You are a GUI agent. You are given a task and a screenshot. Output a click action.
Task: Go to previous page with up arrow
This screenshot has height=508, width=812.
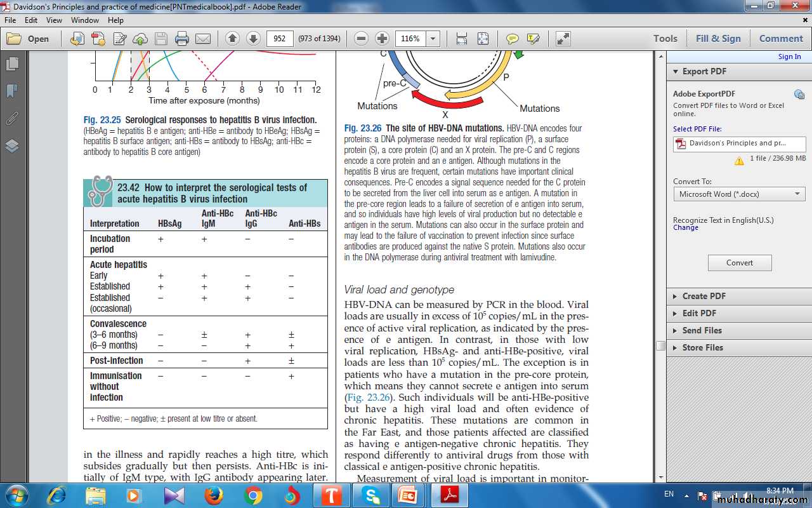coord(232,39)
